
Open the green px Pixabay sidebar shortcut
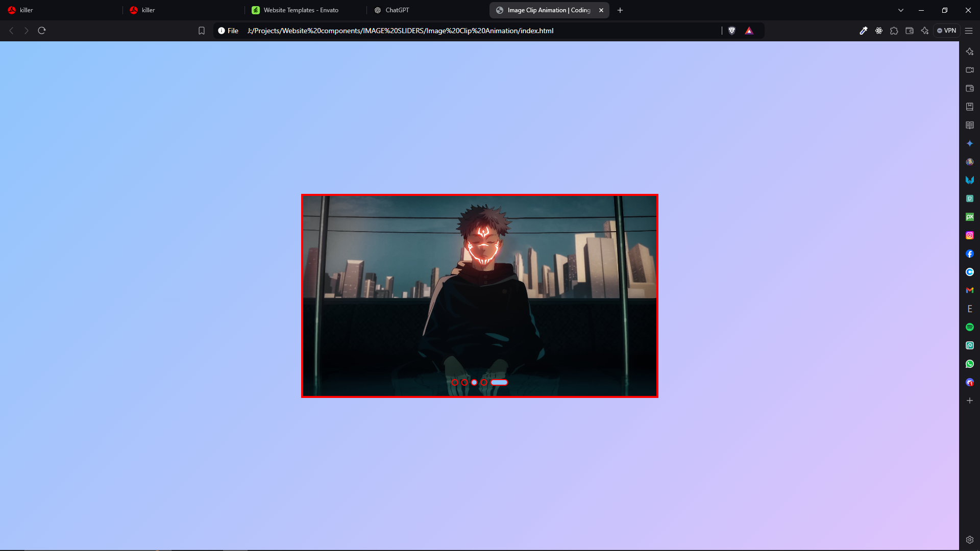tap(970, 217)
